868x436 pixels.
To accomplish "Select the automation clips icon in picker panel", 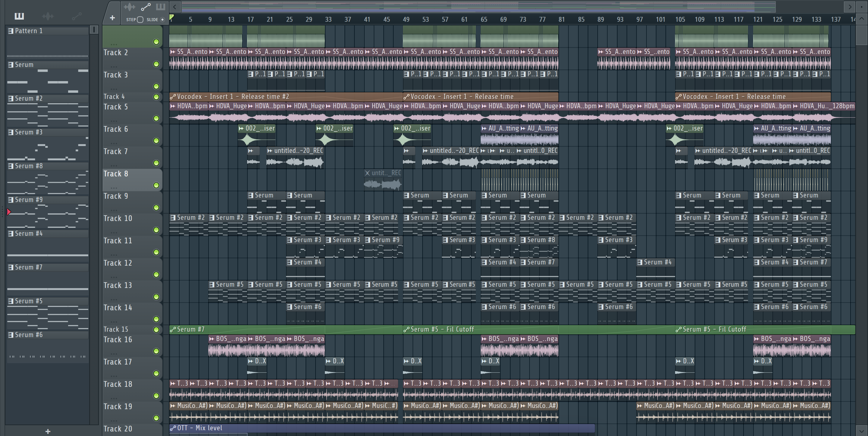I will pos(77,16).
